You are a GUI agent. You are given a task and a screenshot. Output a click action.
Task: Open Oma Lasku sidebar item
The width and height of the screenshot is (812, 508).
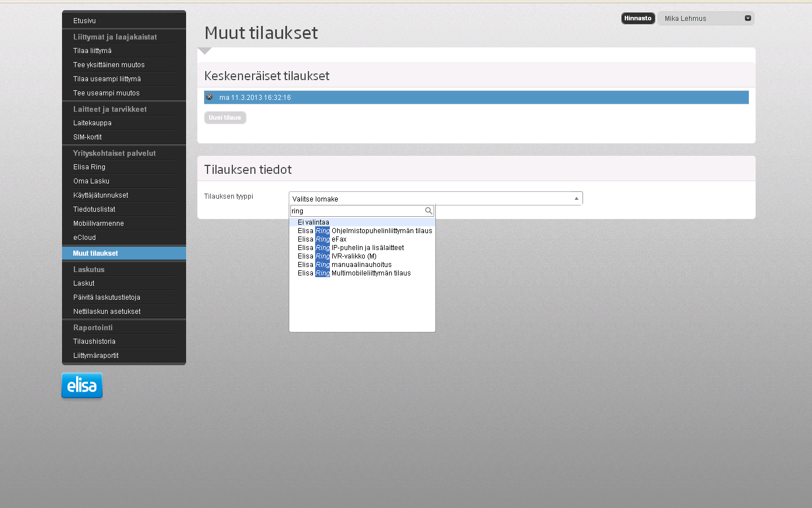(91, 181)
